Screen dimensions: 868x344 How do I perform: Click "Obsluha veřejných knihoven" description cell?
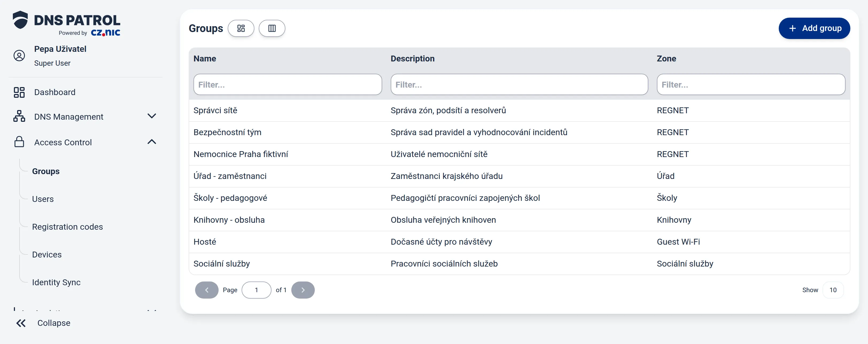tap(443, 220)
